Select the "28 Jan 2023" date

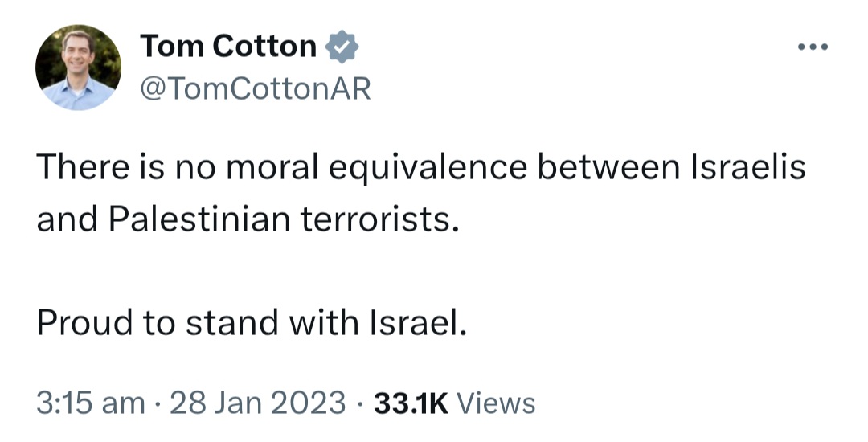258,403
